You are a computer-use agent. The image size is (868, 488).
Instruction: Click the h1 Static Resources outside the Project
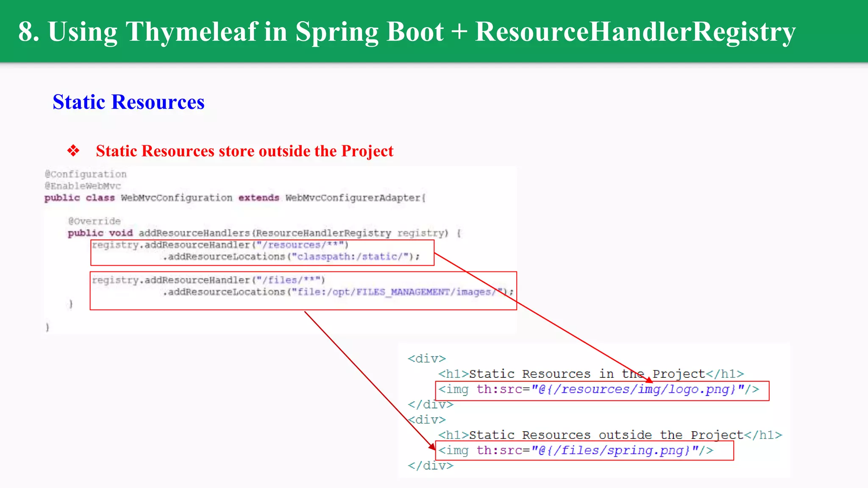pos(610,435)
